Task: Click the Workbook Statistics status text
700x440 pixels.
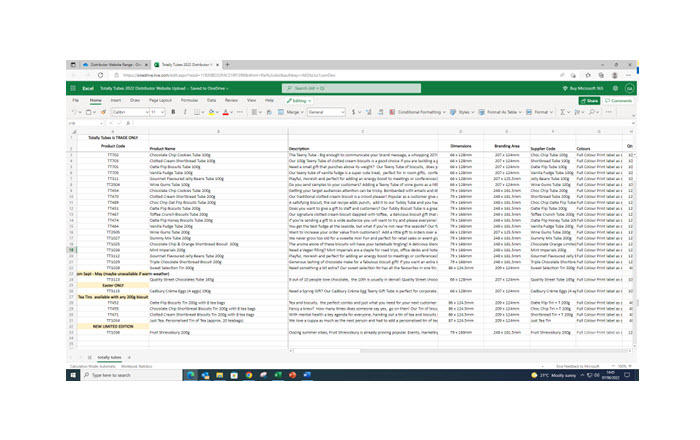Action: [x=137, y=366]
